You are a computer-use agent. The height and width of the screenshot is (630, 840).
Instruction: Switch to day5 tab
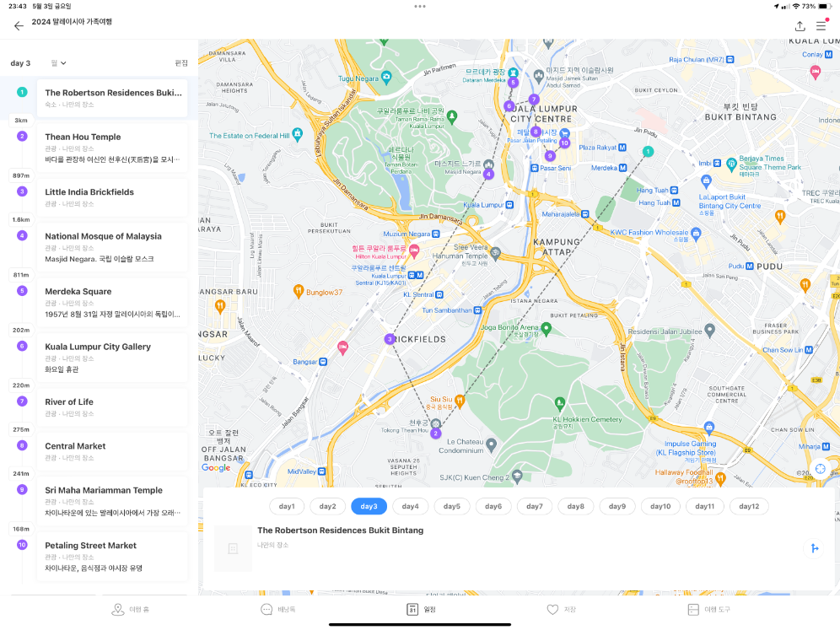451,506
